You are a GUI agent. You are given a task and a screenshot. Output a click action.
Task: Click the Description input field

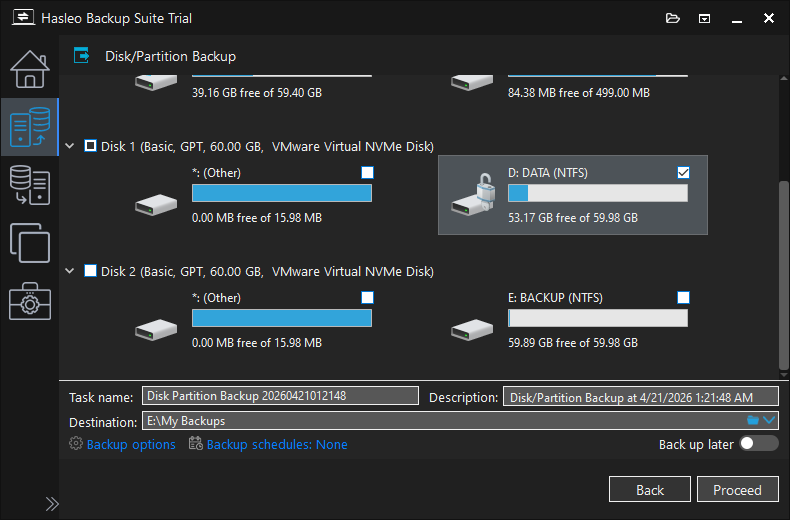tap(641, 397)
